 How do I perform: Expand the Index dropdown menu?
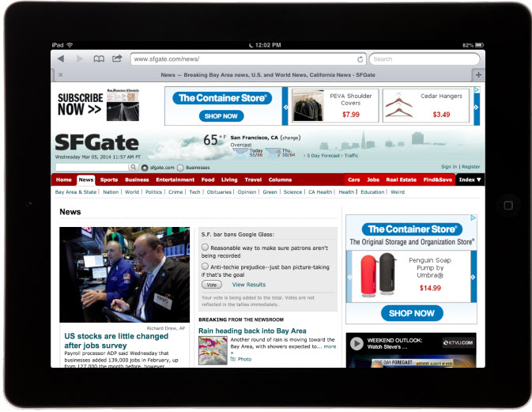tap(470, 180)
